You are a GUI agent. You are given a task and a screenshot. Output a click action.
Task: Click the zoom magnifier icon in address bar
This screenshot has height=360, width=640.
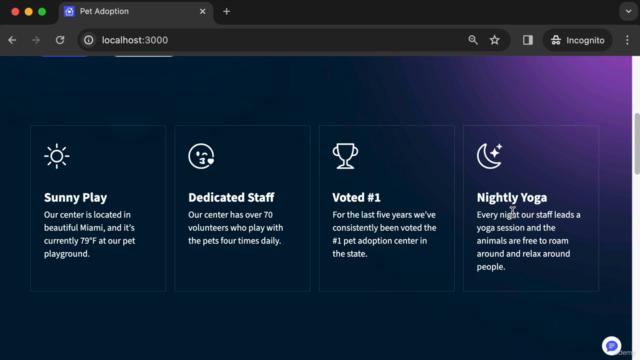[x=473, y=40]
